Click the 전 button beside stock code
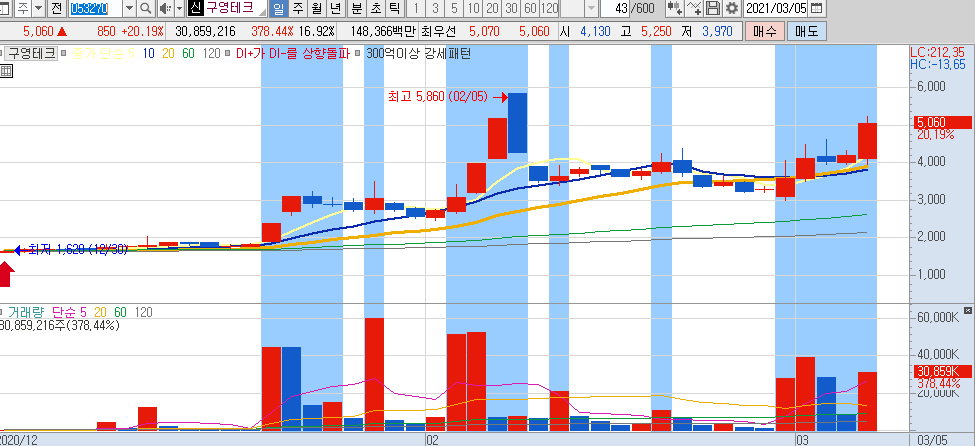This screenshot has height=446, width=975. 57,9
